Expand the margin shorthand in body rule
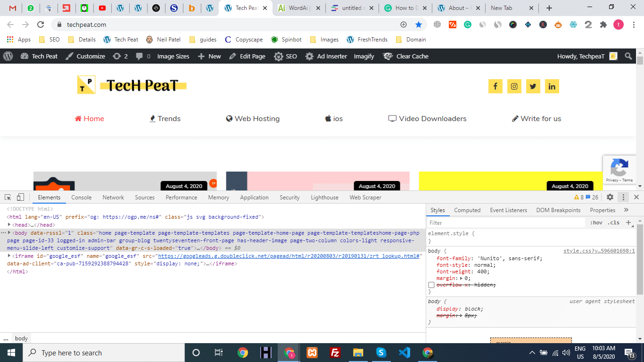Image resolution: width=644 pixels, height=362 pixels. tap(462, 278)
